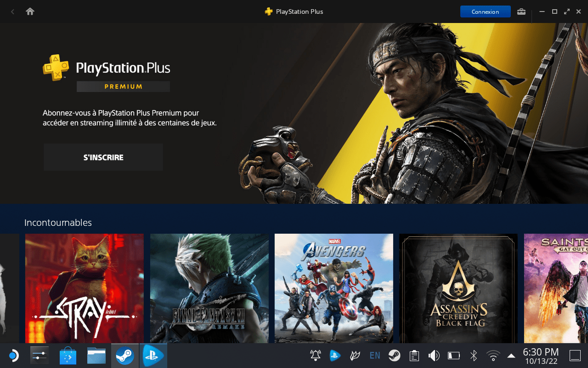The width and height of the screenshot is (588, 368).
Task: Click the back arrow in title bar
Action: (12, 11)
